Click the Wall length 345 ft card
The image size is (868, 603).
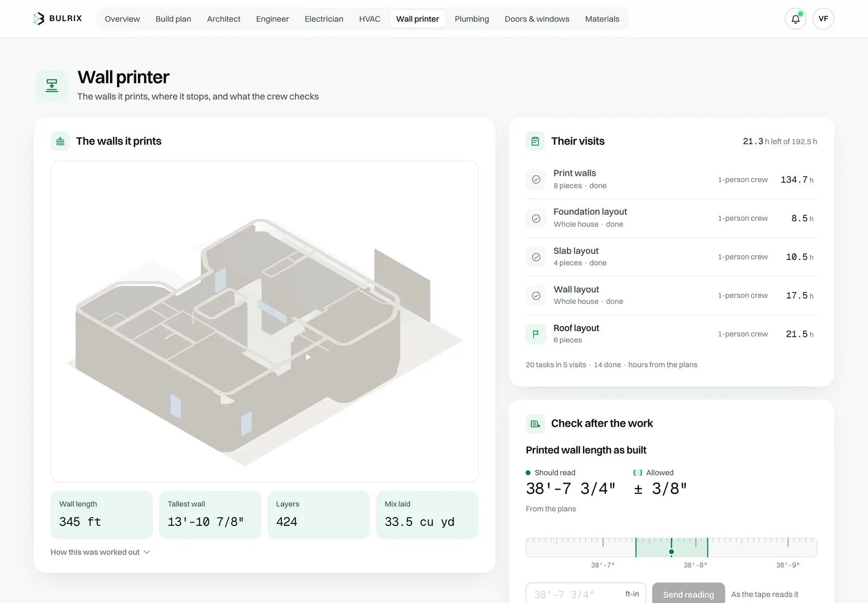(x=102, y=515)
